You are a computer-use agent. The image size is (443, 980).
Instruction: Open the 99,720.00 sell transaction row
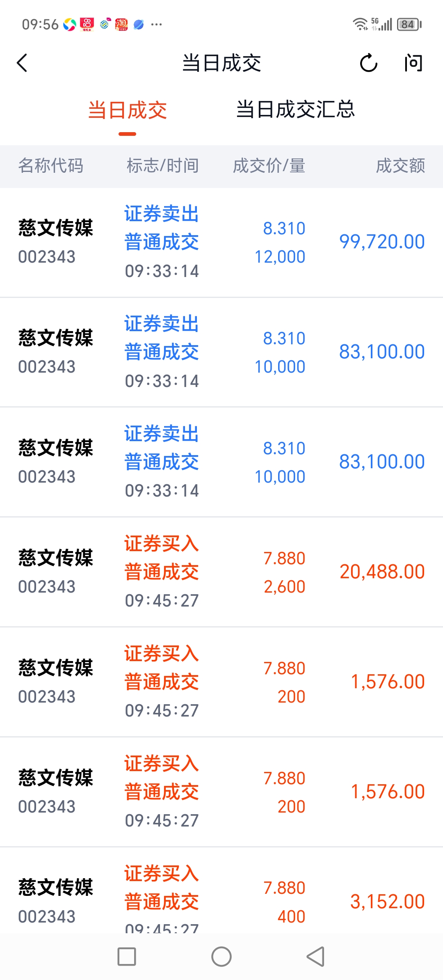point(221,242)
